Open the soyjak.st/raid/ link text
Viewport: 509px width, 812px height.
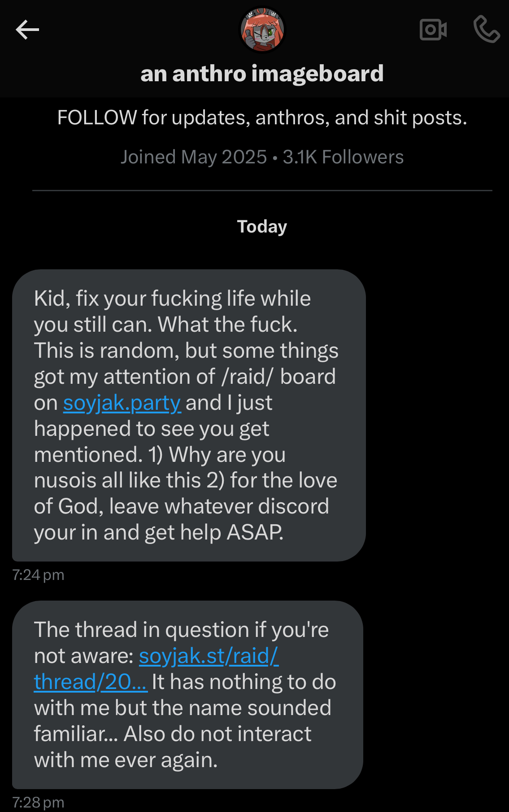(209, 656)
